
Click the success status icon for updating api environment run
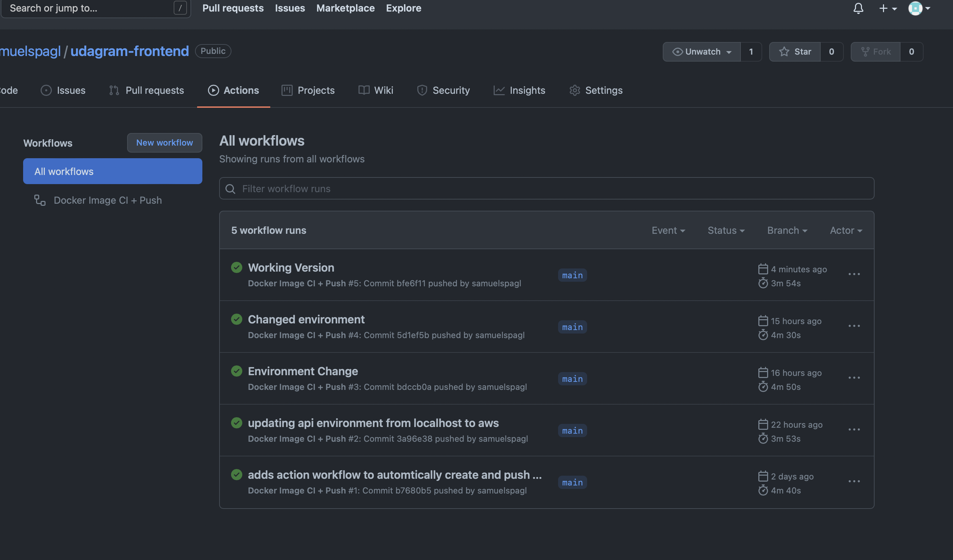[236, 423]
